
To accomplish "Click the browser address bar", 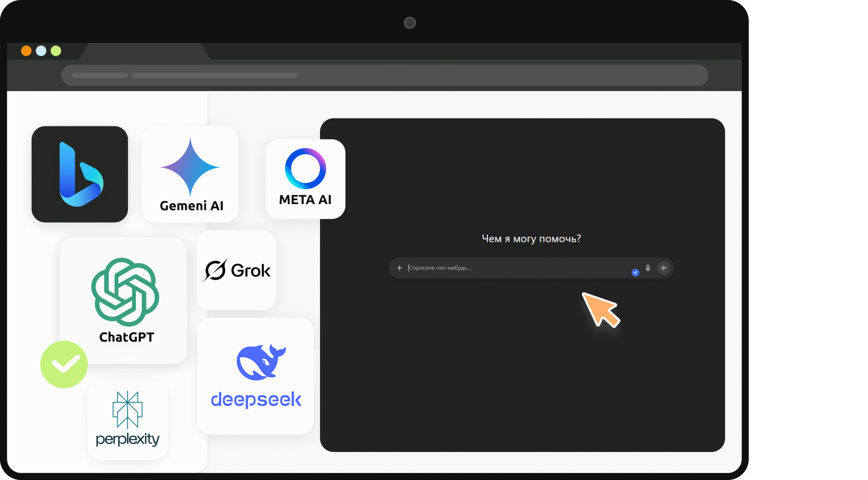I will pyautogui.click(x=384, y=75).
